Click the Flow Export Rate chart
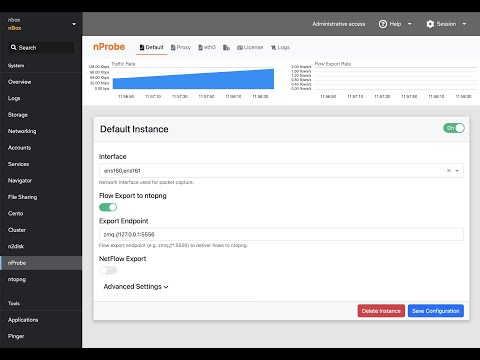480x360 pixels. (395, 78)
